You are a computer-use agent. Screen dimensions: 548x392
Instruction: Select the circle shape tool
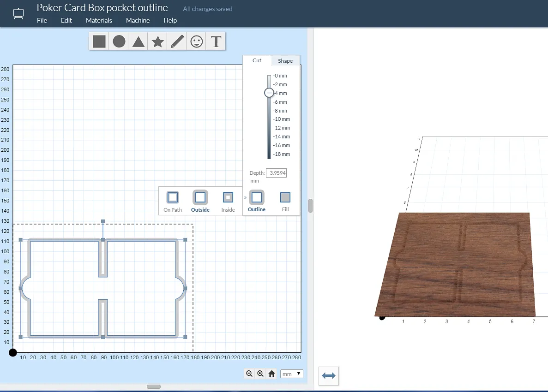pos(119,42)
